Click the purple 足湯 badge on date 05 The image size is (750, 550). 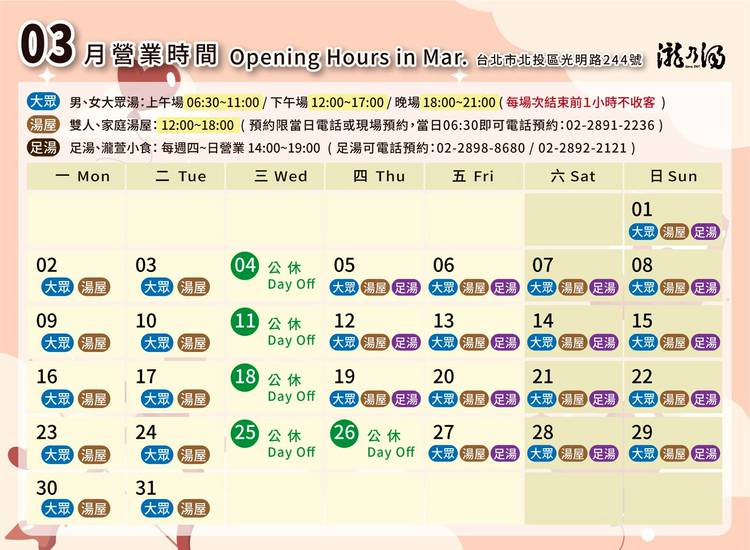406,287
